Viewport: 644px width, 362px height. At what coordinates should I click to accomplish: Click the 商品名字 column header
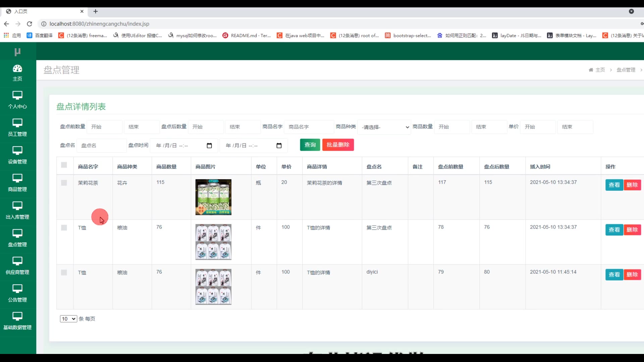(88, 167)
